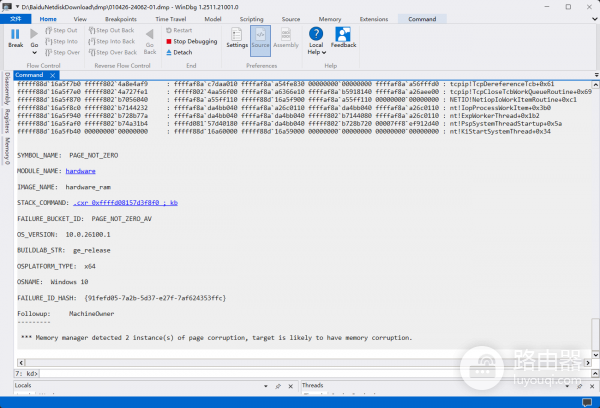
Task: Open the command window options dropdown
Action: pyautogui.click(x=596, y=75)
